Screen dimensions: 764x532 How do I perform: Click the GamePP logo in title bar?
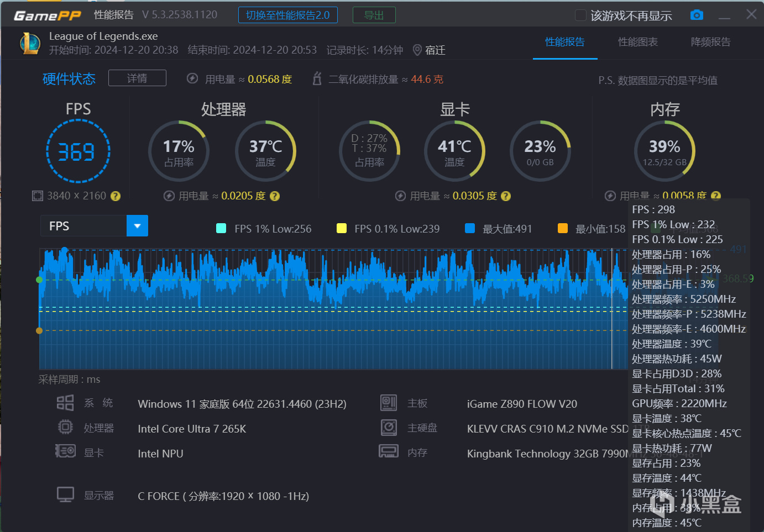pos(48,15)
